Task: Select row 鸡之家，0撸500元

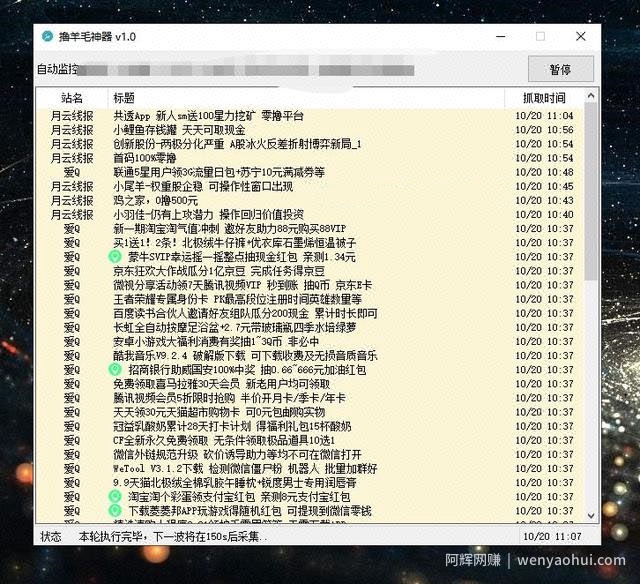Action: tap(310, 200)
